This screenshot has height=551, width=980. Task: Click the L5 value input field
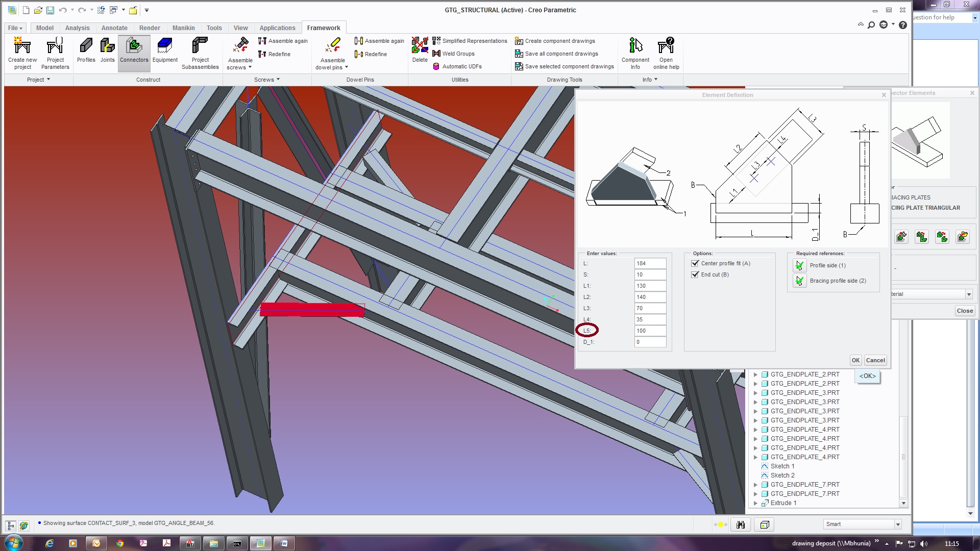tap(650, 331)
